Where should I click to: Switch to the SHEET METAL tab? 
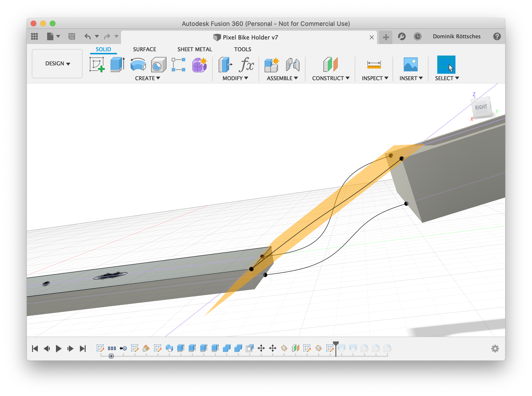[194, 49]
